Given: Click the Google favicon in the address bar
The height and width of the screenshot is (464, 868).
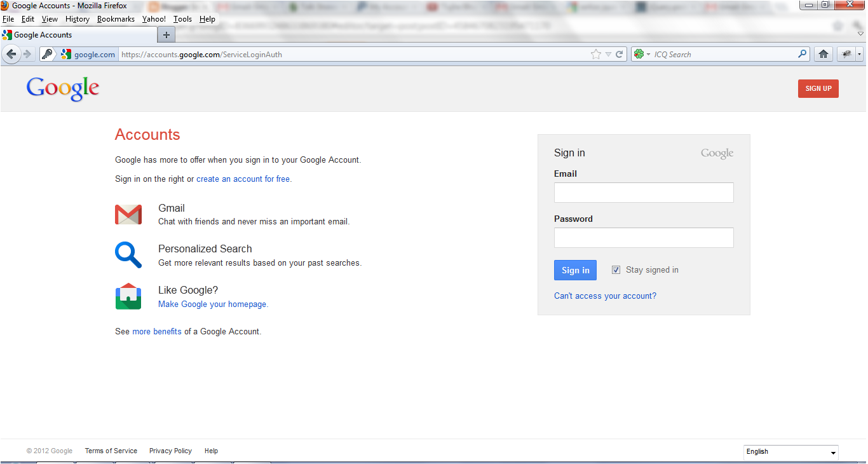Looking at the screenshot, I should (x=66, y=54).
